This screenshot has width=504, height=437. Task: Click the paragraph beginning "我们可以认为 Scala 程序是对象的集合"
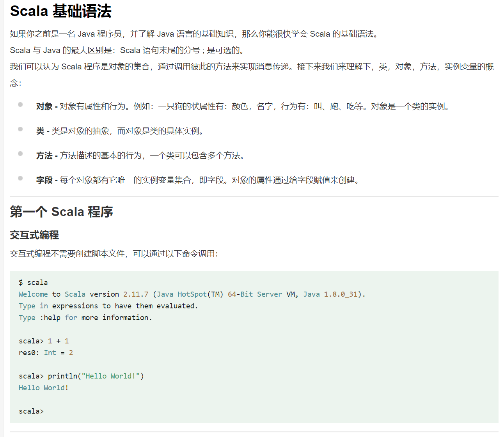click(252, 74)
